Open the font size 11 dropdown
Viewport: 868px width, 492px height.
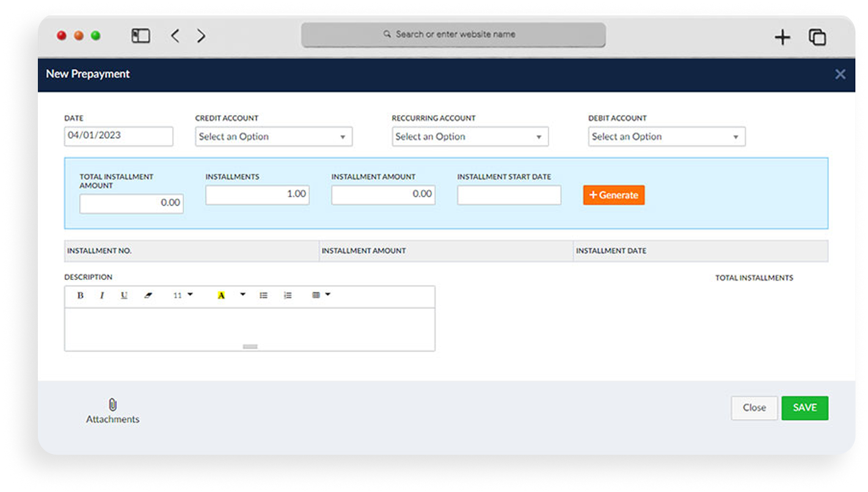pyautogui.click(x=183, y=296)
